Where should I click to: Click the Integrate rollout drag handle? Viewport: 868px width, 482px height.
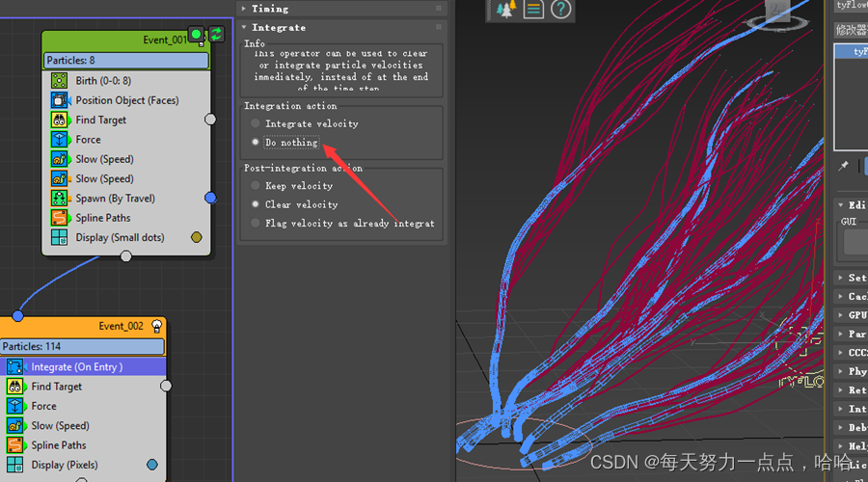pyautogui.click(x=439, y=27)
